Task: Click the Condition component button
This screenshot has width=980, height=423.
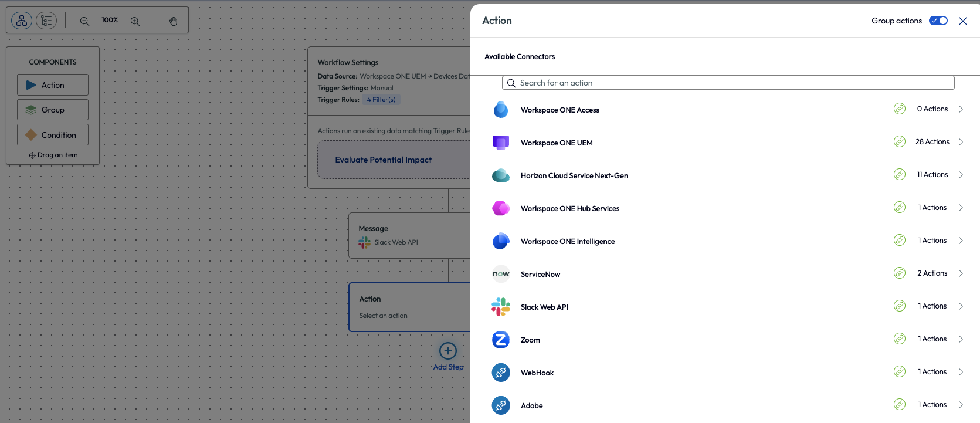Action: click(x=53, y=135)
